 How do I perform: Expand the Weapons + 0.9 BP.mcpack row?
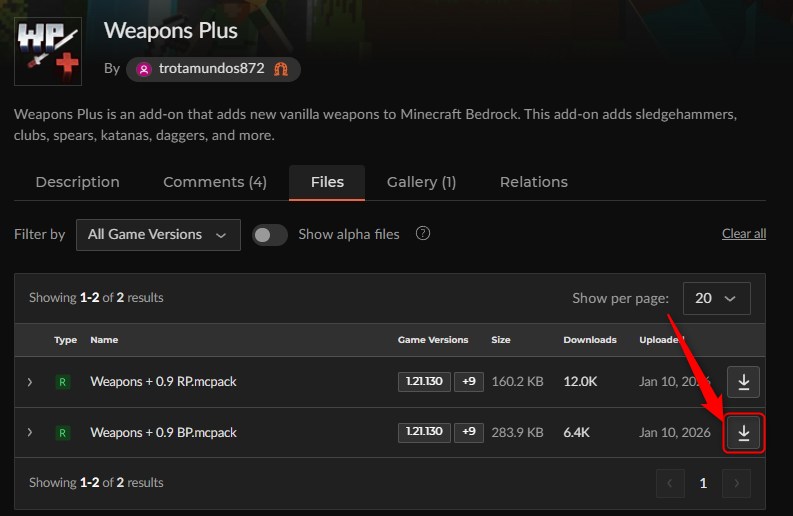30,433
